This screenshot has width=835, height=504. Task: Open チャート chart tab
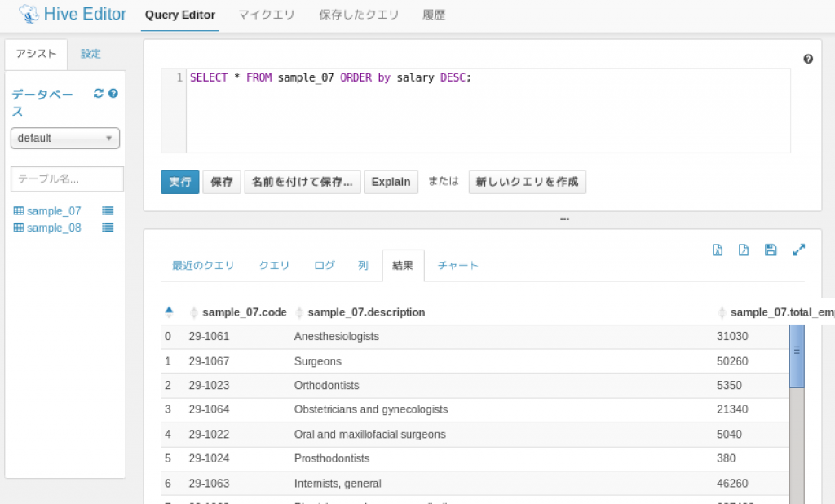pos(458,265)
